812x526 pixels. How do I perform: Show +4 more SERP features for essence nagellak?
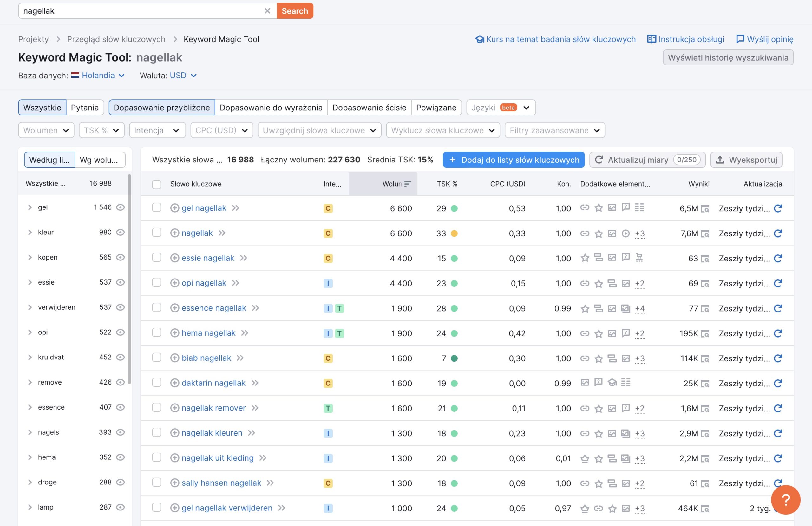[640, 309]
